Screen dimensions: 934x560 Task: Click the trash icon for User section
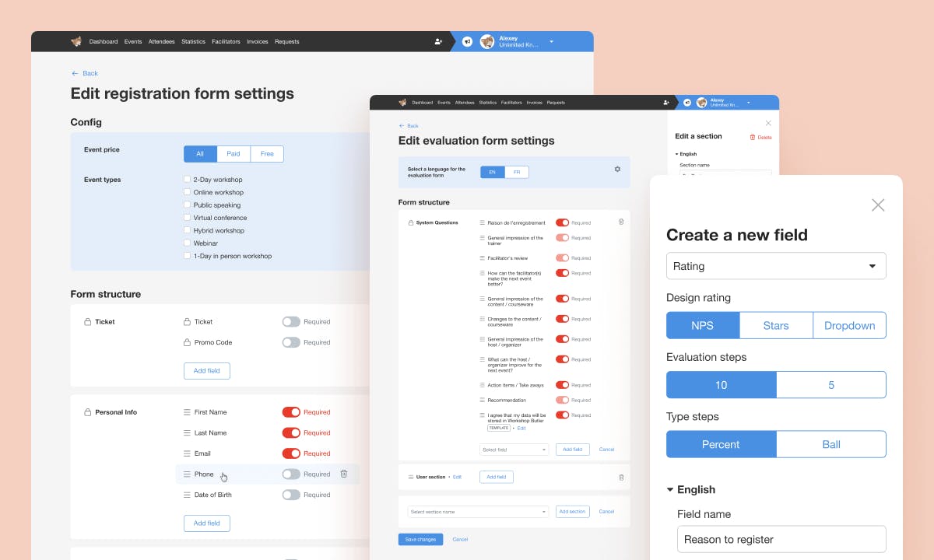tap(621, 478)
